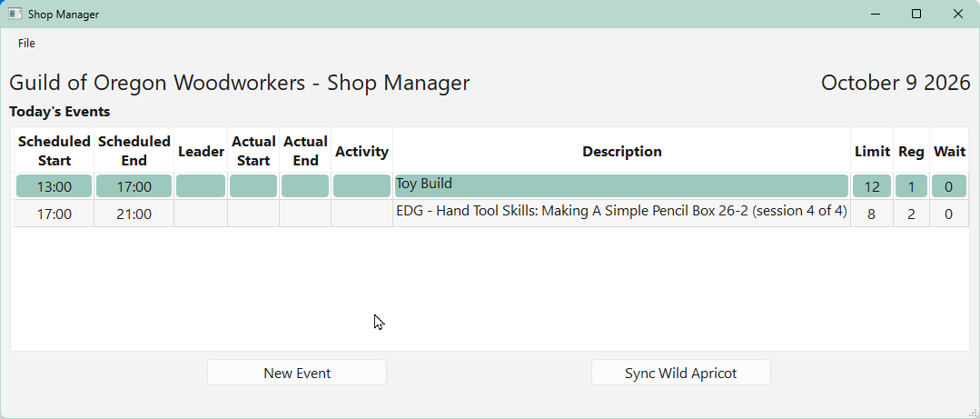This screenshot has width=980, height=419.
Task: Click the Leader cell of the 21:00 event row
Action: (201, 214)
